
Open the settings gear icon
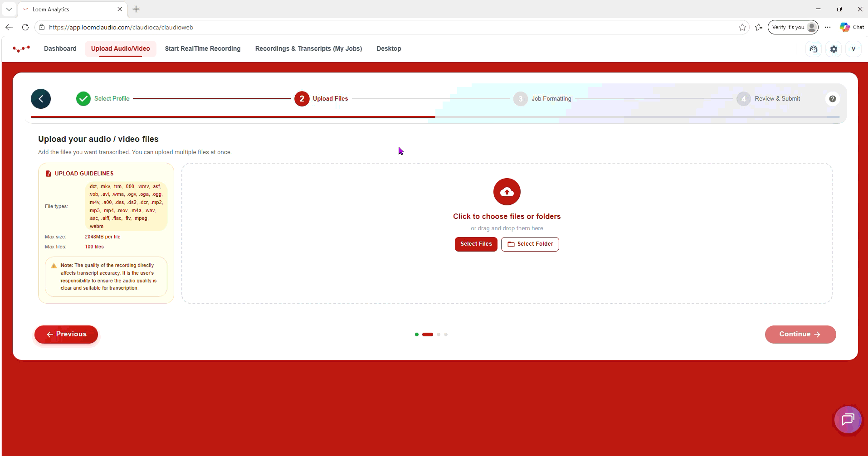(x=834, y=49)
